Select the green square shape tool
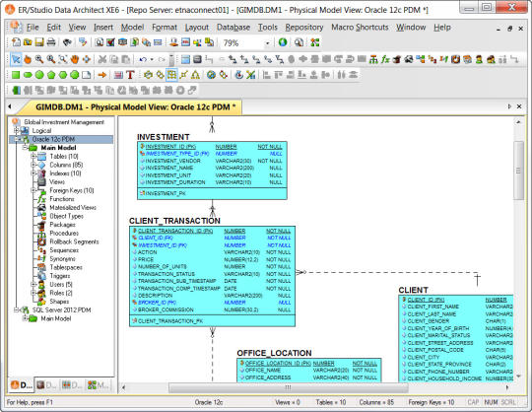Image resolution: width=532 pixels, height=412 pixels. pyautogui.click(x=16, y=75)
